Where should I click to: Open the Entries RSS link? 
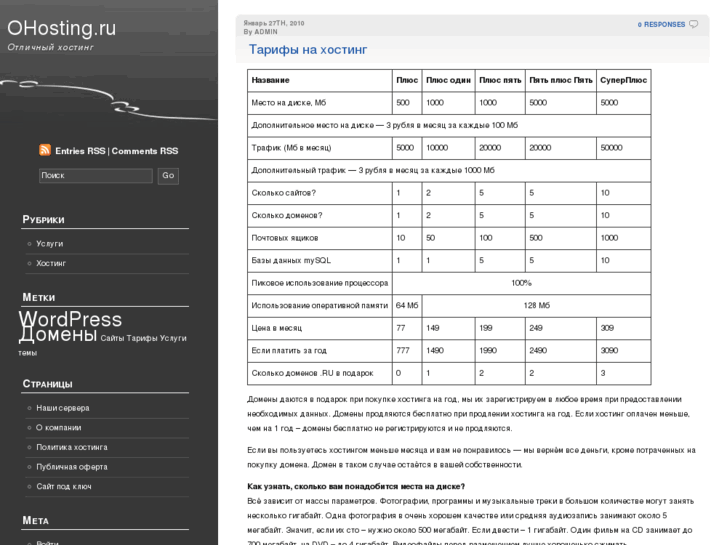point(80,151)
